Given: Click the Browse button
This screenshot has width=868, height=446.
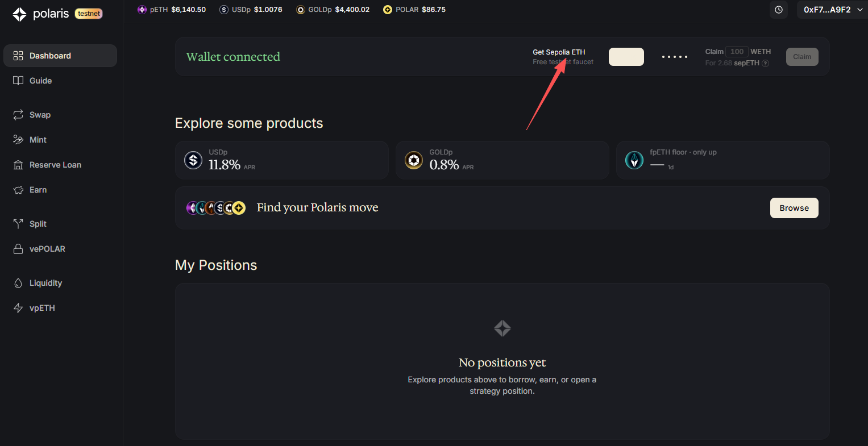Looking at the screenshot, I should coord(794,208).
